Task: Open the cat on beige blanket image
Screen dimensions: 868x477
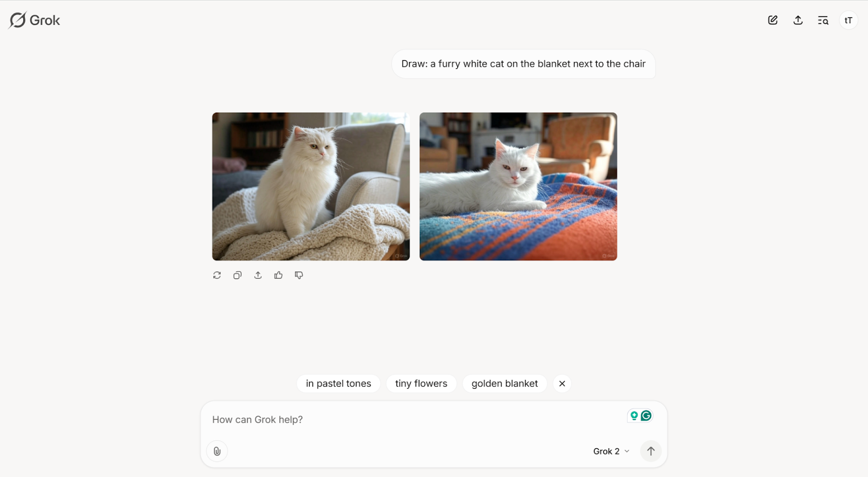Action: point(311,186)
